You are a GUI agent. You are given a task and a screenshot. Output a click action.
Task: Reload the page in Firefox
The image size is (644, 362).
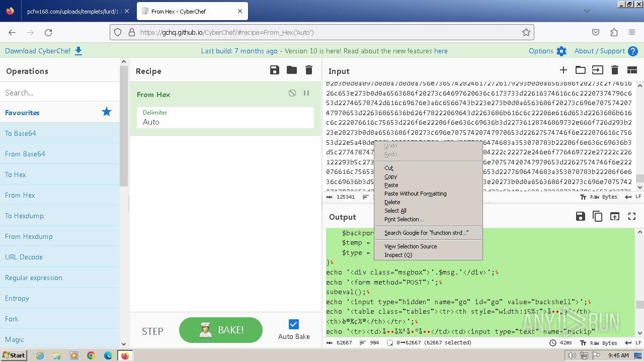pyautogui.click(x=48, y=32)
